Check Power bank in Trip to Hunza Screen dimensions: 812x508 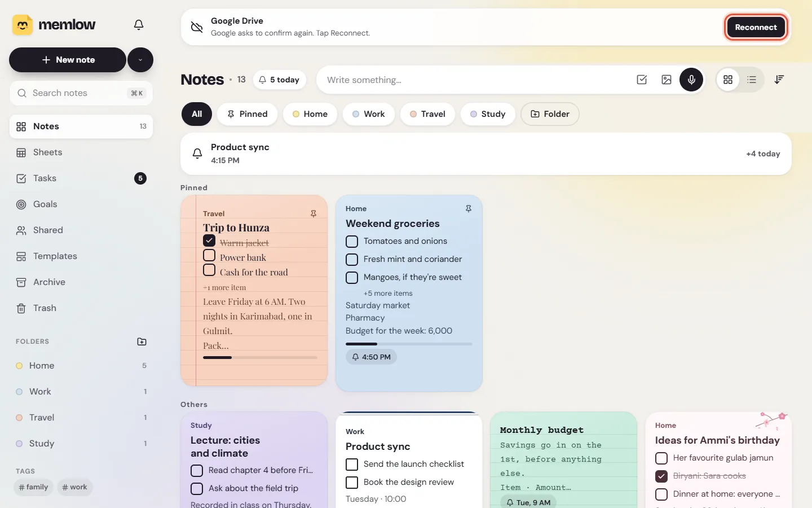209,255
